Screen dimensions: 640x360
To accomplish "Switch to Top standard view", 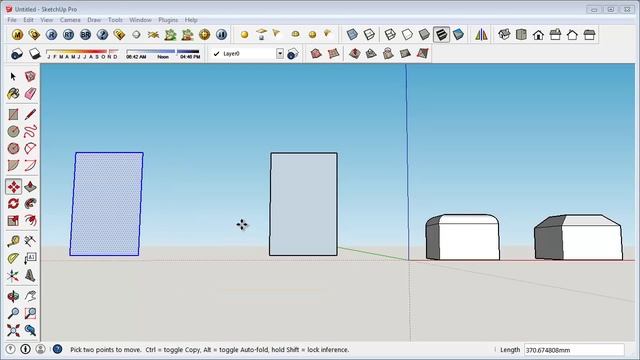I will (521, 35).
